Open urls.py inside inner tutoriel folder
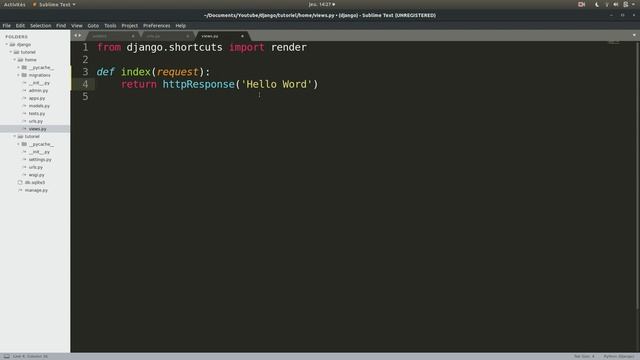The width and height of the screenshot is (640, 360). click(36, 167)
